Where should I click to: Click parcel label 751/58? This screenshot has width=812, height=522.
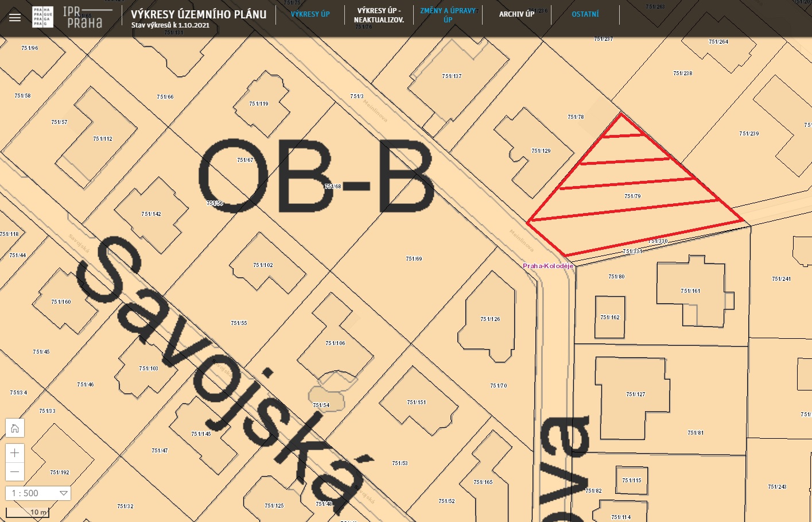tap(22, 96)
